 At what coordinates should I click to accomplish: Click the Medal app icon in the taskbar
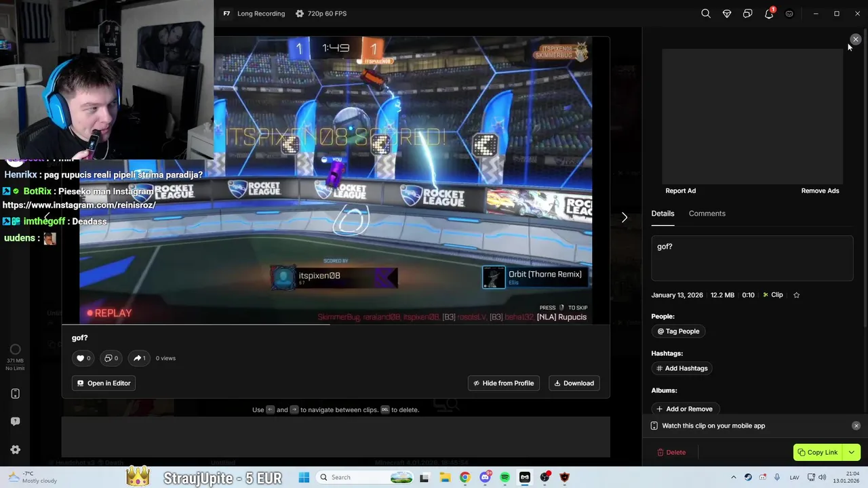click(524, 477)
